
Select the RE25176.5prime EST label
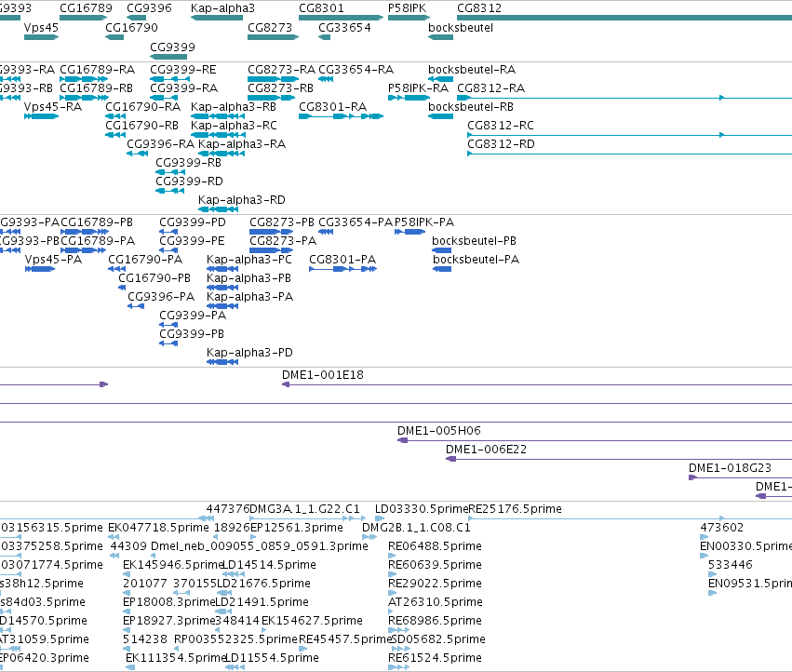click(516, 509)
